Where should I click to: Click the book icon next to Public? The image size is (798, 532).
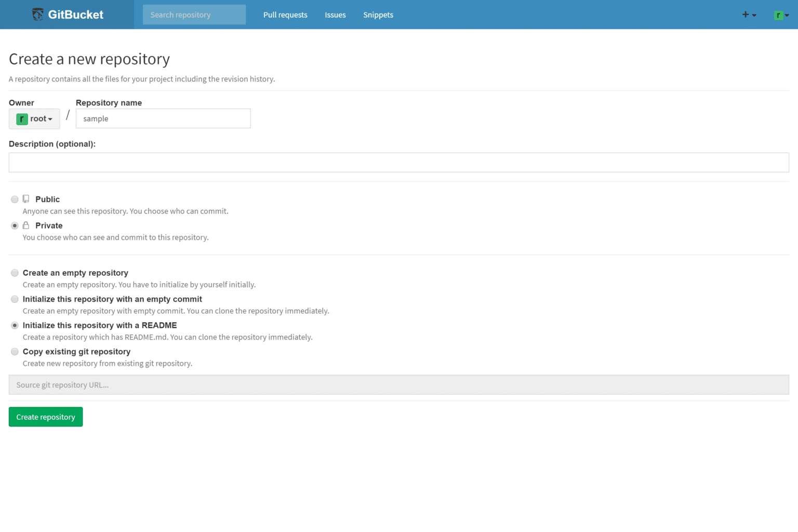click(26, 199)
